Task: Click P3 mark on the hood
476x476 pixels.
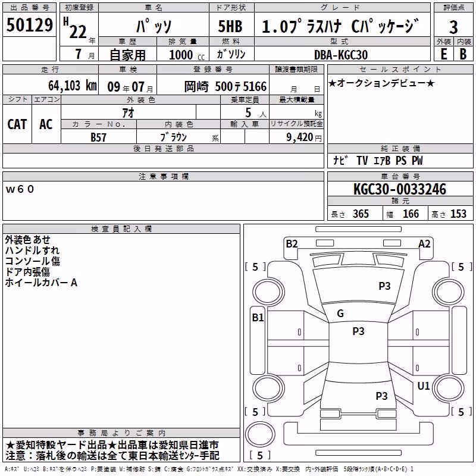Action: pos(384,286)
